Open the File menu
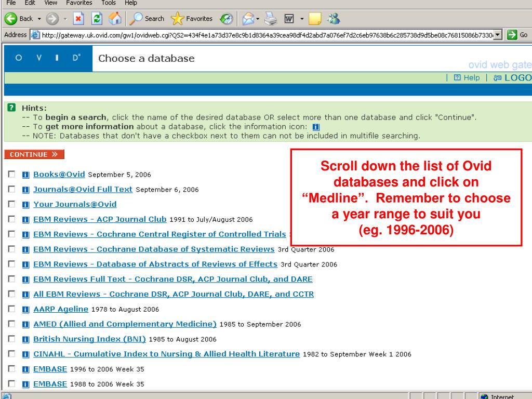Image resolution: width=532 pixels, height=399 pixels. [x=11, y=3]
